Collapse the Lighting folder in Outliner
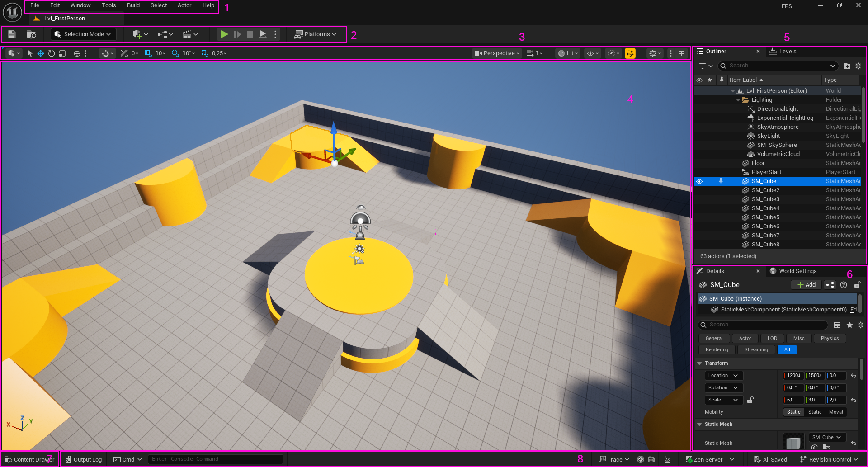Screen dimensions: 868x467 (x=738, y=100)
